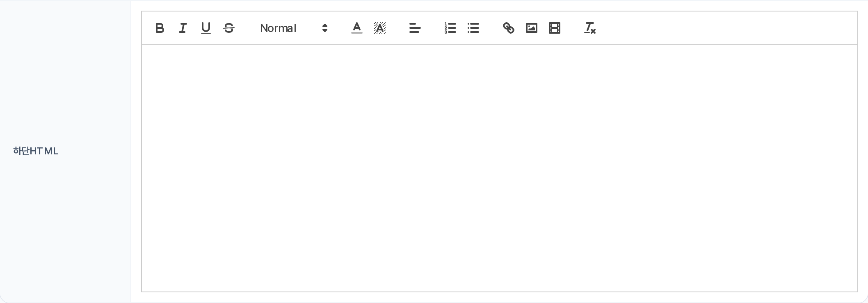Insert an image
Image resolution: width=868 pixels, height=303 pixels.
[532, 28]
